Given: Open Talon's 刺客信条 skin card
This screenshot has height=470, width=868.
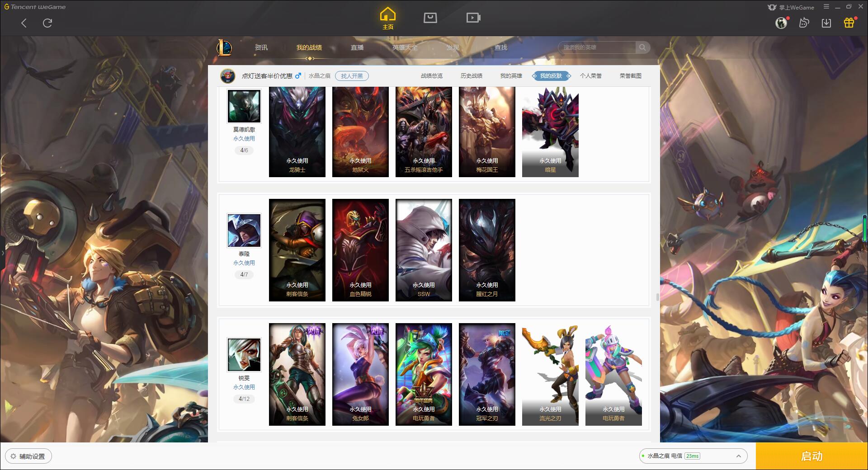Looking at the screenshot, I should [297, 250].
